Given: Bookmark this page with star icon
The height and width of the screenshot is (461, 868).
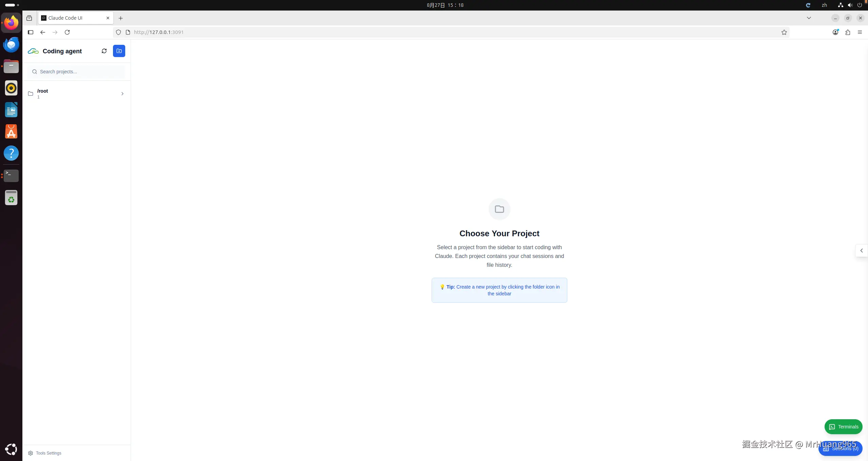Looking at the screenshot, I should click(x=784, y=32).
